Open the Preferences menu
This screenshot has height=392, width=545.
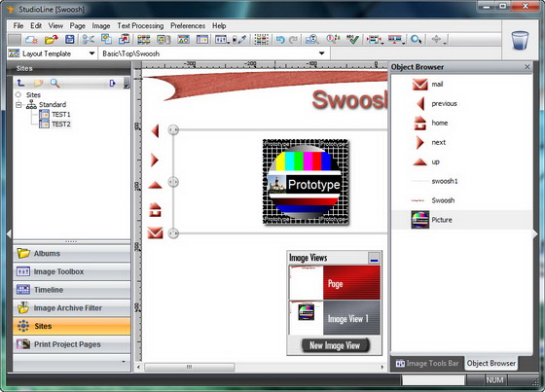(x=188, y=25)
